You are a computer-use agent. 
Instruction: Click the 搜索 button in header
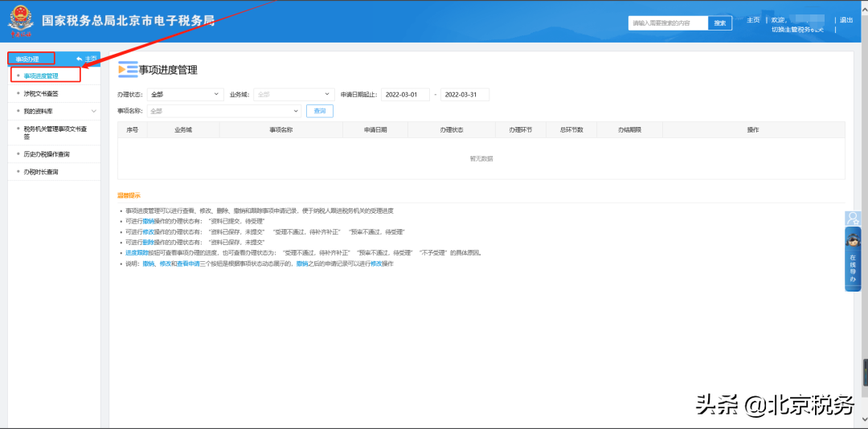[720, 23]
